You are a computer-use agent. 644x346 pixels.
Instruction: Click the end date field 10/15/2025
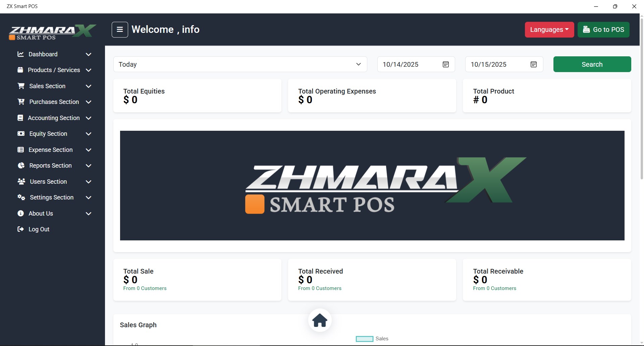tap(504, 64)
